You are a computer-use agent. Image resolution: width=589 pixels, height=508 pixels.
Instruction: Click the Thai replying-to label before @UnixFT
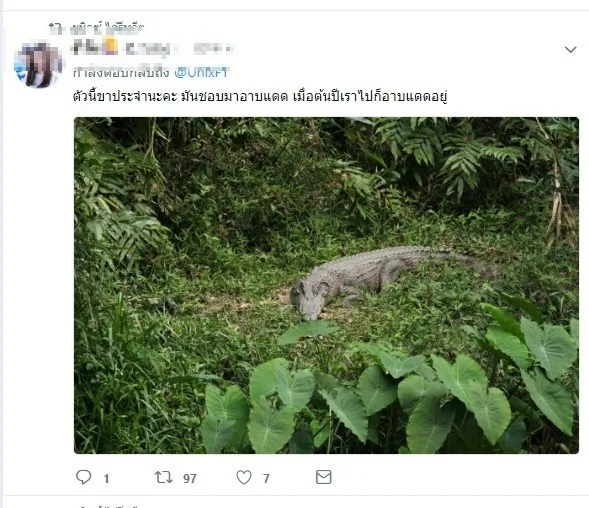121,72
